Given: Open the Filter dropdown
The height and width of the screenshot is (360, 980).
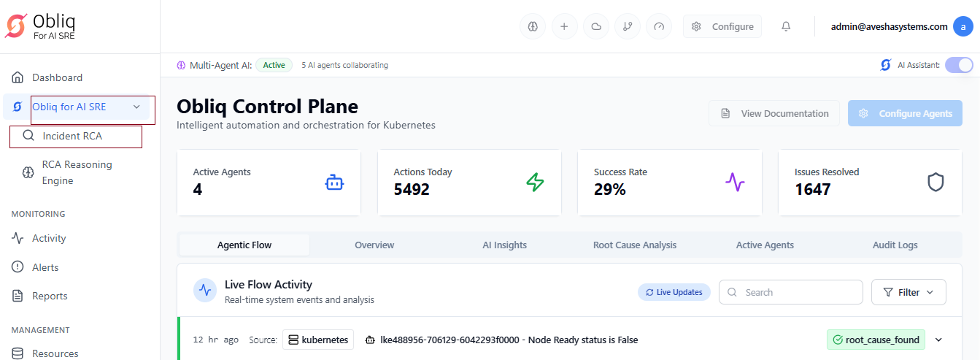Looking at the screenshot, I should (908, 292).
